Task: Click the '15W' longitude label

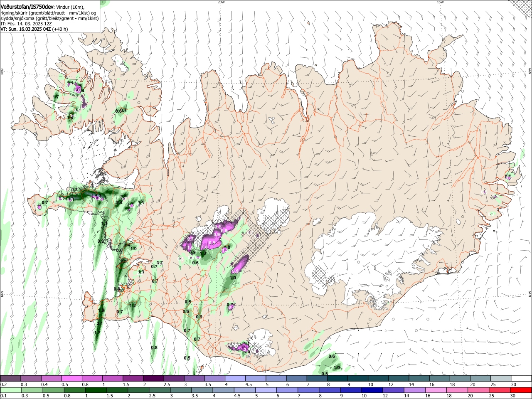Action: (440, 2)
